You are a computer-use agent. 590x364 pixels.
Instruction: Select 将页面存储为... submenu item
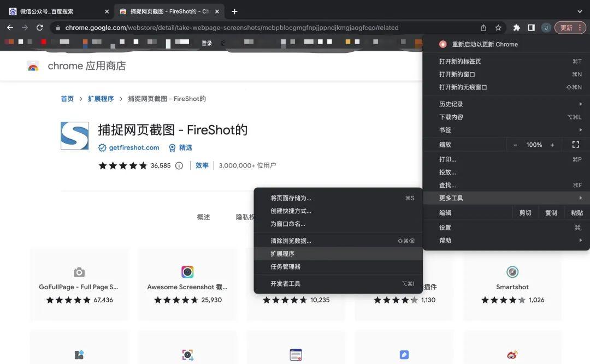pyautogui.click(x=338, y=198)
